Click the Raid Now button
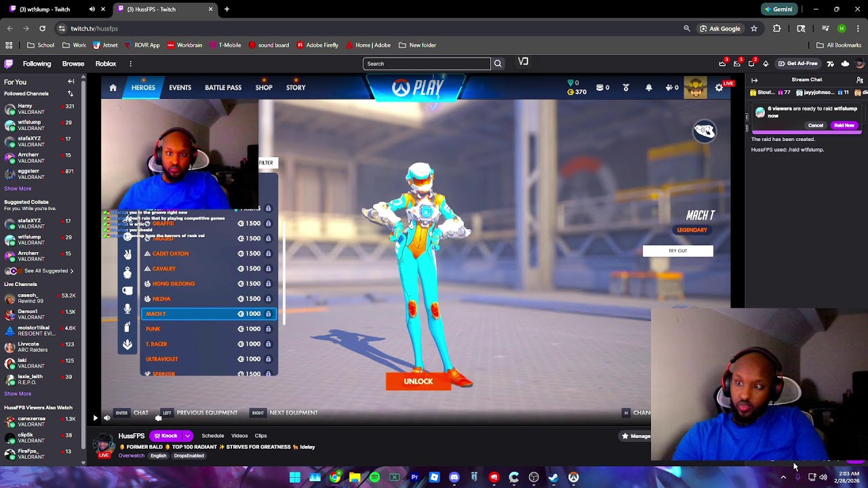868x488 pixels. click(844, 125)
